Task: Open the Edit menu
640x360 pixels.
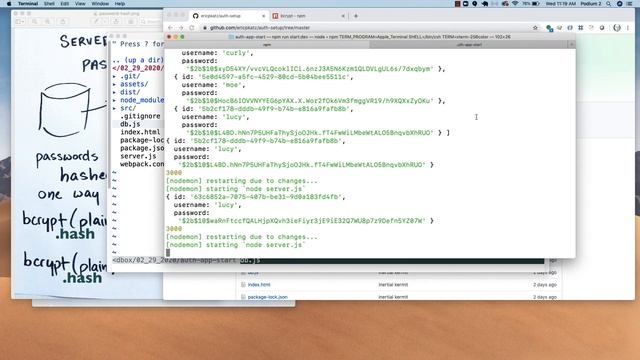Action: pos(64,4)
